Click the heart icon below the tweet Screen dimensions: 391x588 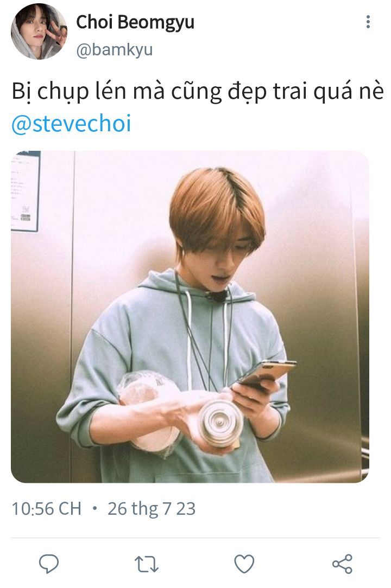pyautogui.click(x=244, y=564)
